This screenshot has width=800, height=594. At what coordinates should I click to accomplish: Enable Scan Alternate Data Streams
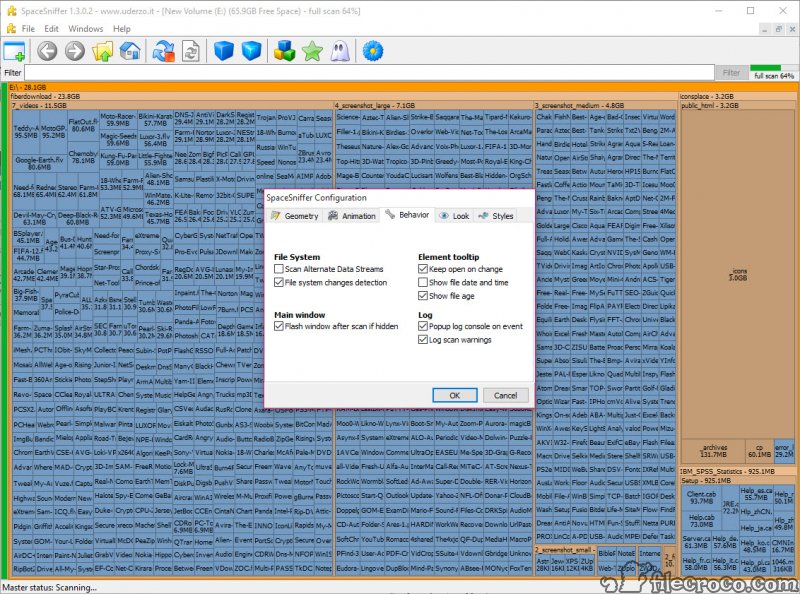279,269
